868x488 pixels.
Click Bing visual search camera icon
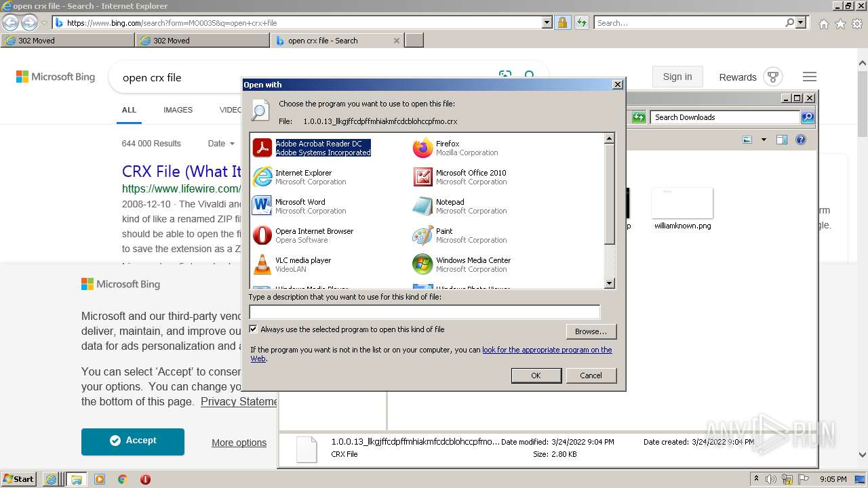click(x=505, y=75)
